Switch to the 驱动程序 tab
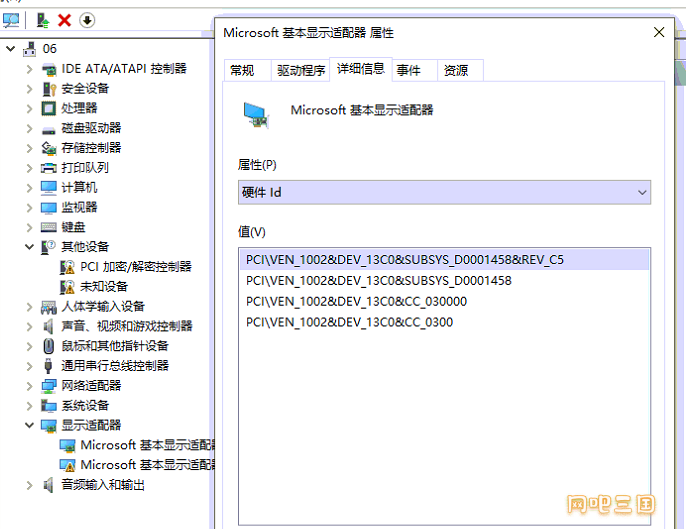Image resolution: width=686 pixels, height=529 pixels. tap(301, 70)
